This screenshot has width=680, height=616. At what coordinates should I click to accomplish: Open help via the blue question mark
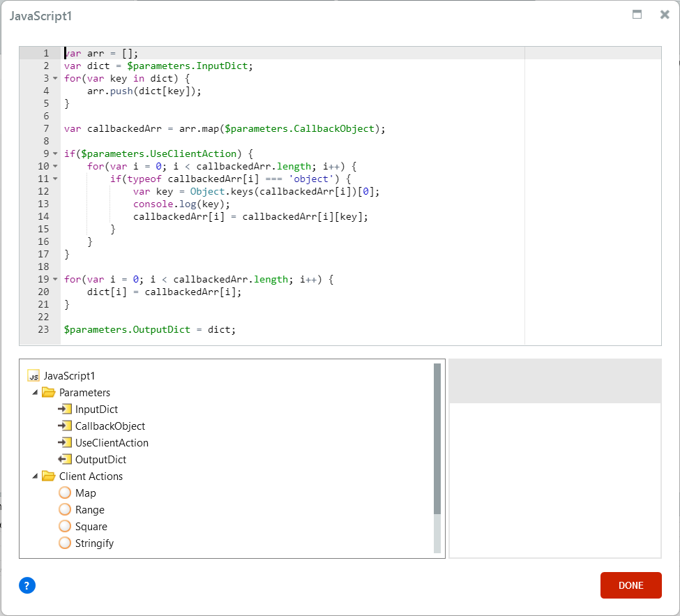[27, 585]
